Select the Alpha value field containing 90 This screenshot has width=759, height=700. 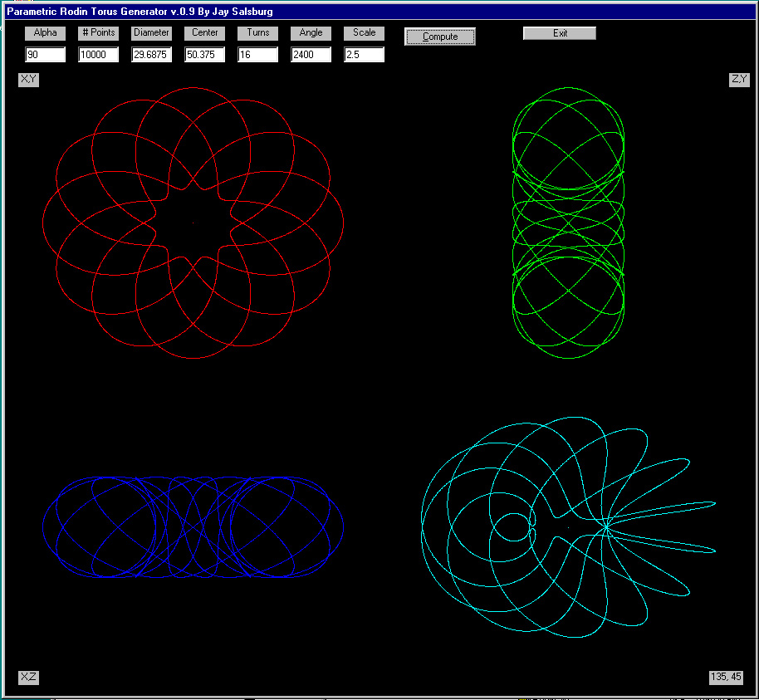45,55
